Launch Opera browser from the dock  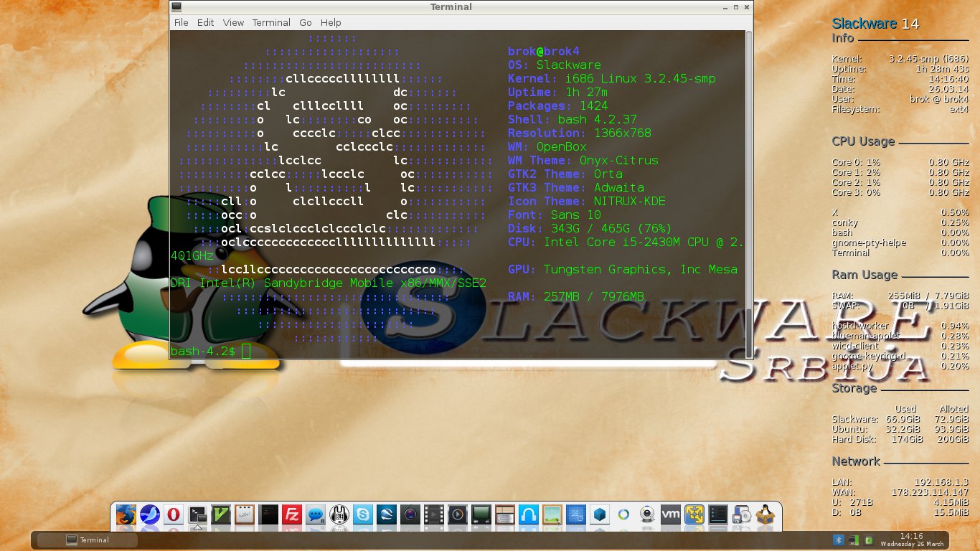pos(174,514)
